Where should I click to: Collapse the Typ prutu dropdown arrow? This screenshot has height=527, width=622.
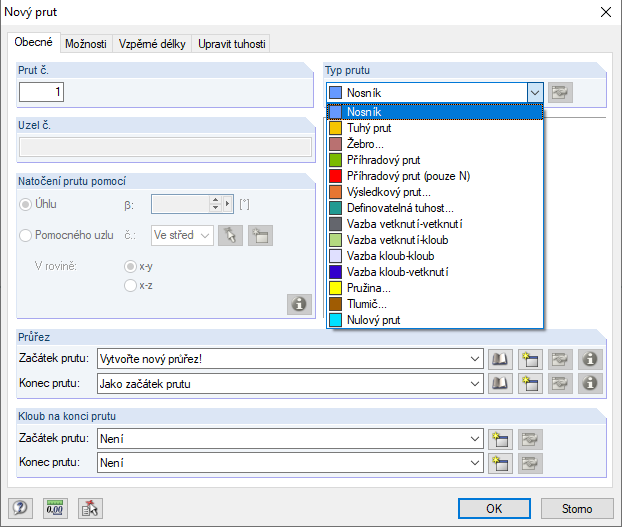(x=535, y=93)
